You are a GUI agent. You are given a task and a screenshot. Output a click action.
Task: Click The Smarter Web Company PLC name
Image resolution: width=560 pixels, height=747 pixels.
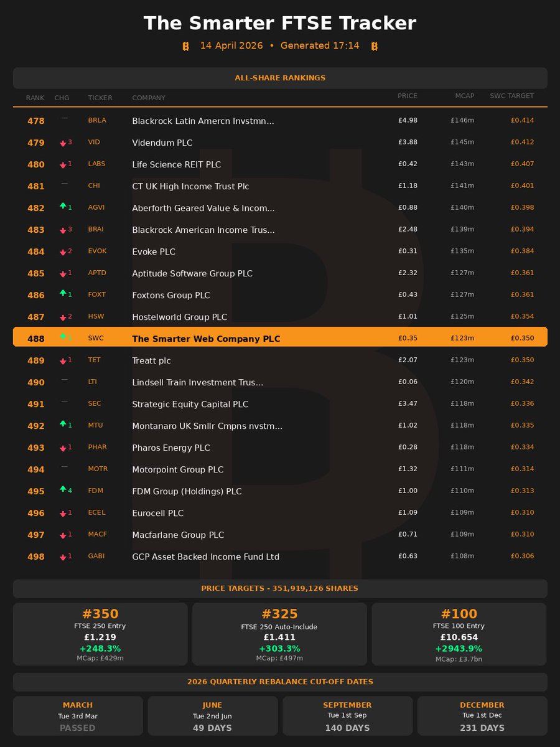[x=206, y=339]
